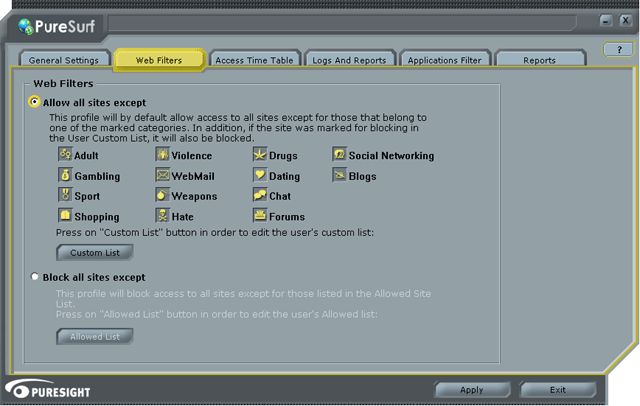Minimize the PureSurf window

pyautogui.click(x=606, y=20)
